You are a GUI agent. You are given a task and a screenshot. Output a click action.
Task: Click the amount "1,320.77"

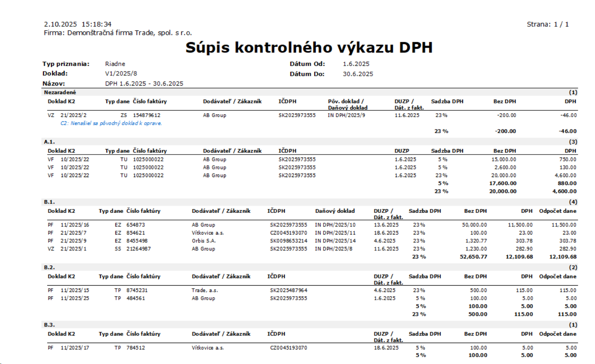tap(475, 241)
